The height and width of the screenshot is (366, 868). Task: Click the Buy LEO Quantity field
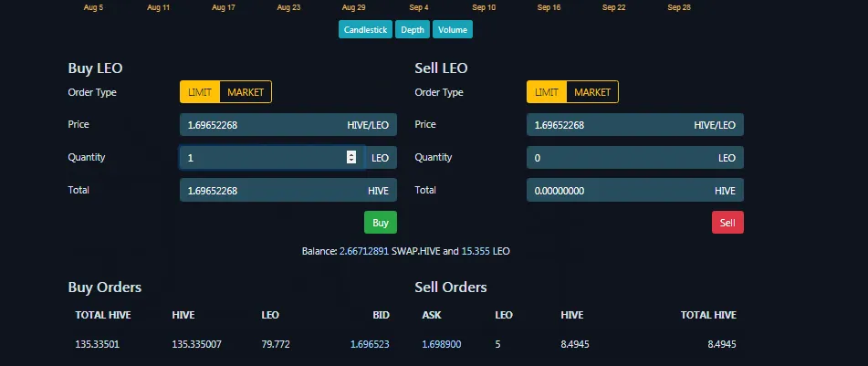click(x=272, y=158)
